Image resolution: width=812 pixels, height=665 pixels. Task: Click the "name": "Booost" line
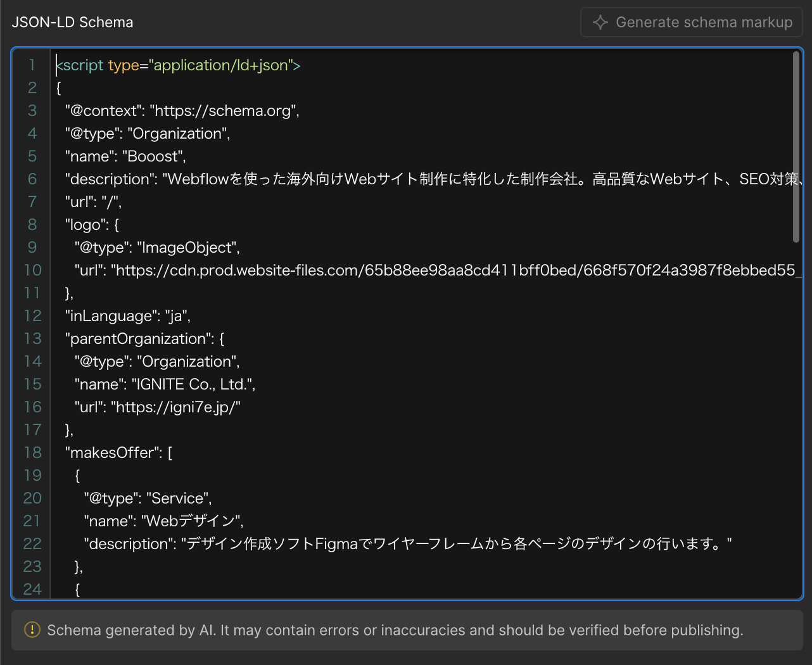point(125,156)
